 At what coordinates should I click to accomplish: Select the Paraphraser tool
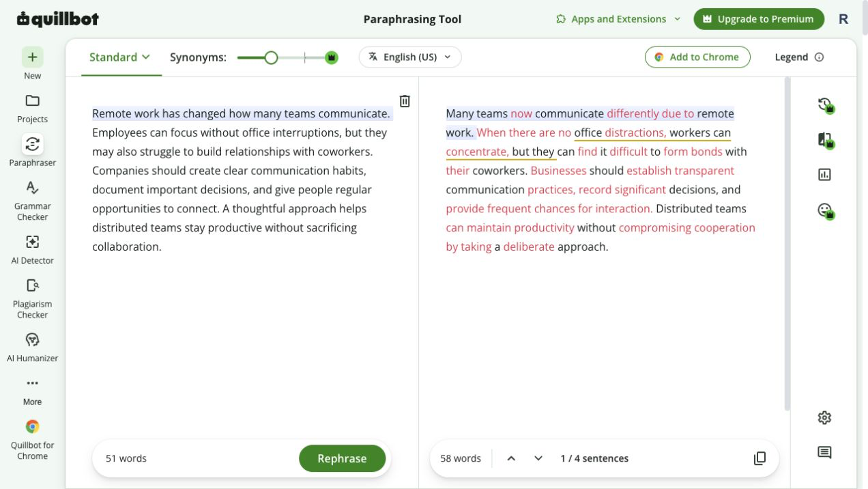pos(32,151)
